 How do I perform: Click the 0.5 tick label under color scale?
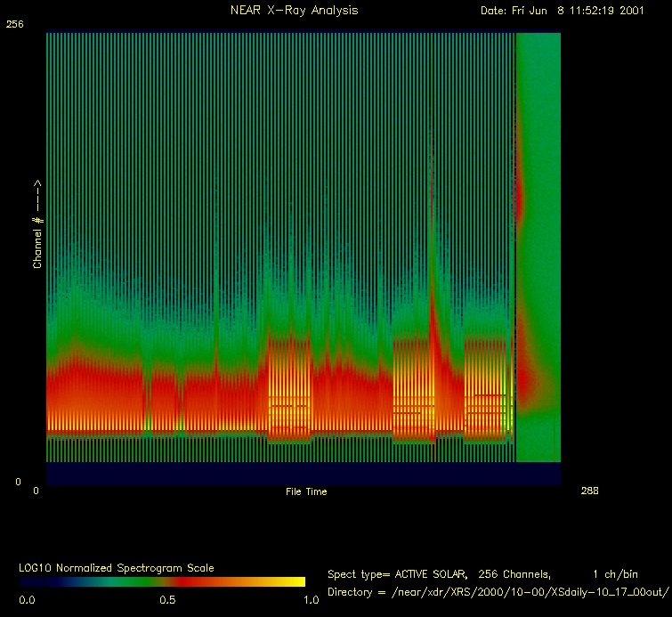166,600
